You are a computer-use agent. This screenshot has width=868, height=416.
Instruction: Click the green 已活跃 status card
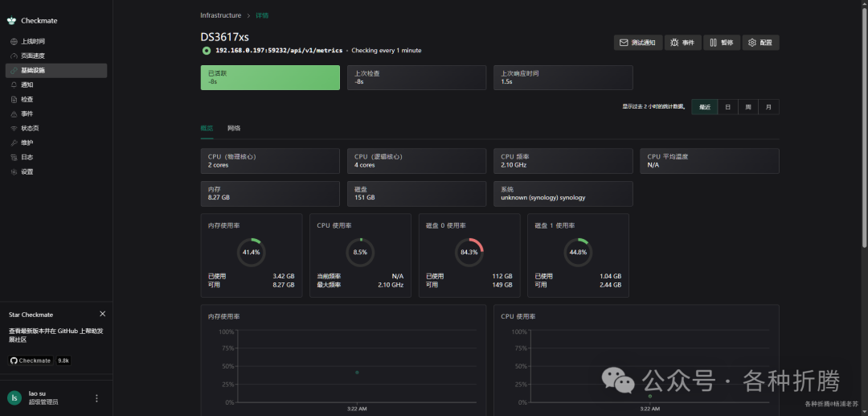pos(270,77)
